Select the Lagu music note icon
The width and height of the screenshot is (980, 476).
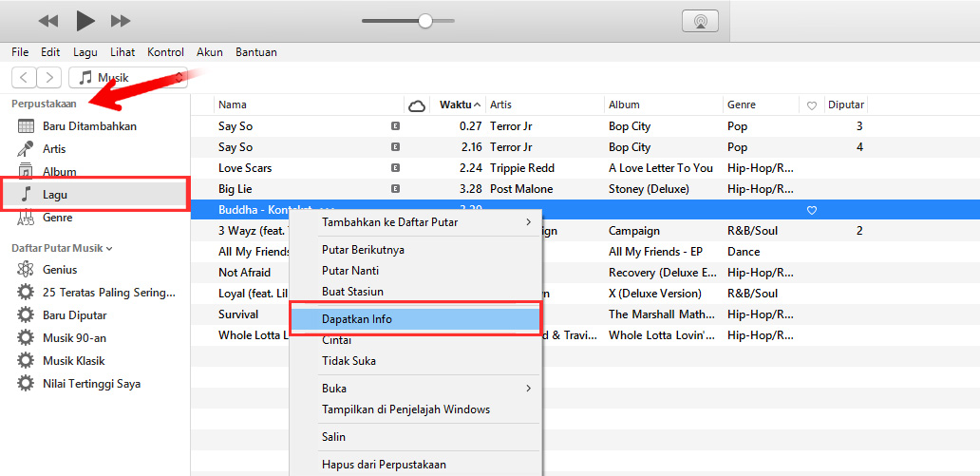26,195
